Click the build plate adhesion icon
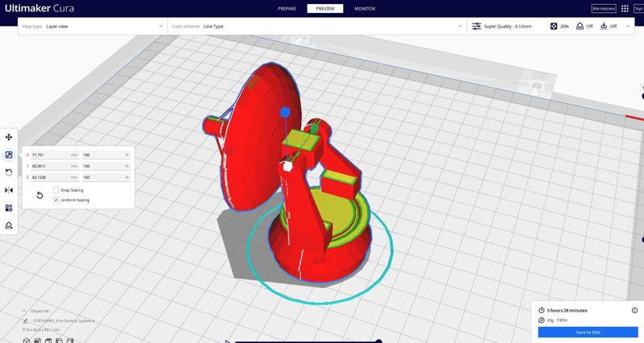Viewport: 644px width, 343px height. pos(604,27)
